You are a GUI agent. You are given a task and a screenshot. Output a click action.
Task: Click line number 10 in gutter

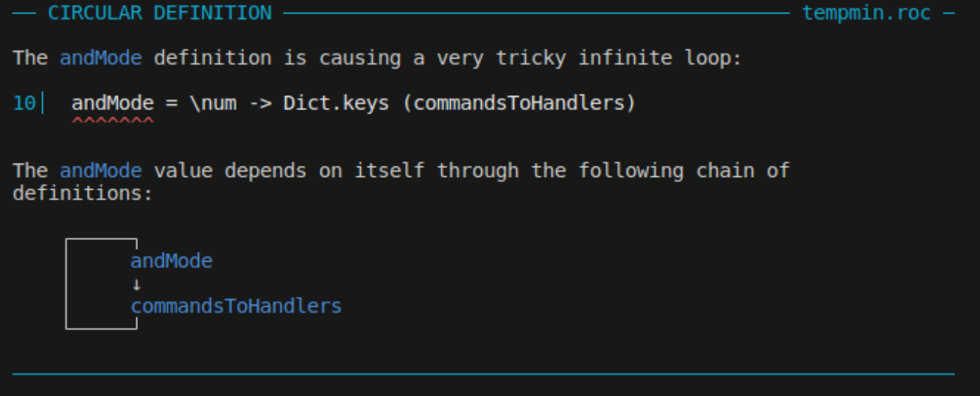pos(24,103)
